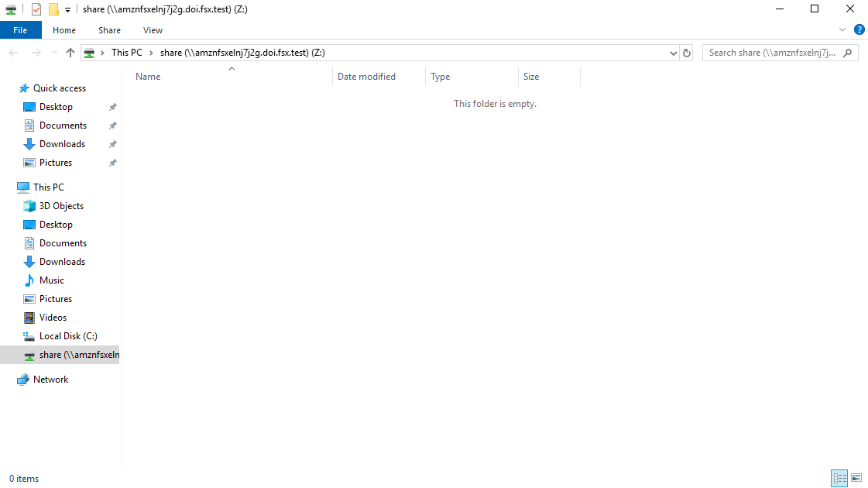Open Pictures under This PC
The image size is (868, 488).
coord(55,298)
